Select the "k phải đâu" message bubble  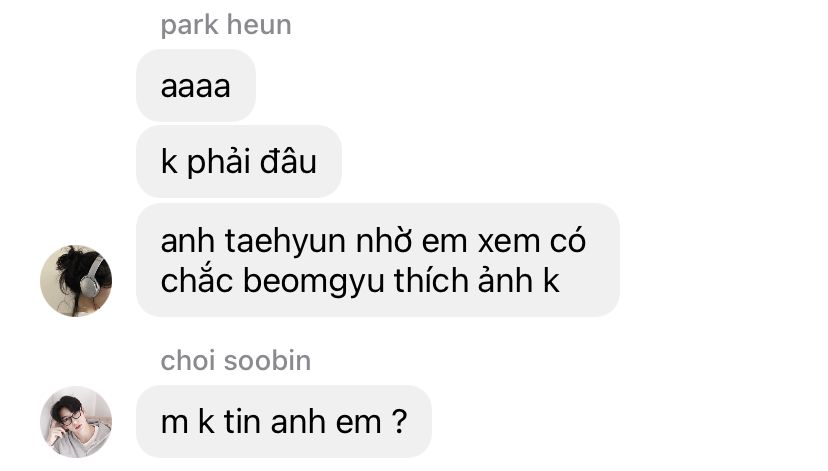pos(239,162)
